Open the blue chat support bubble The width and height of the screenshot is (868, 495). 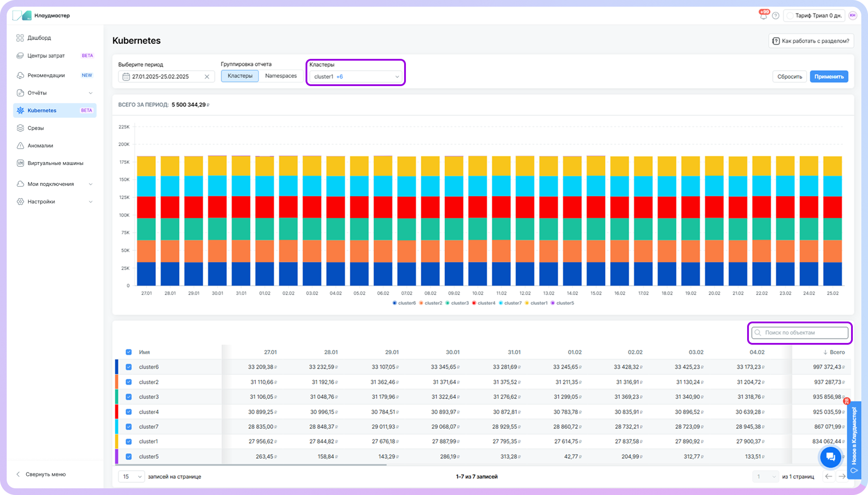tap(830, 457)
